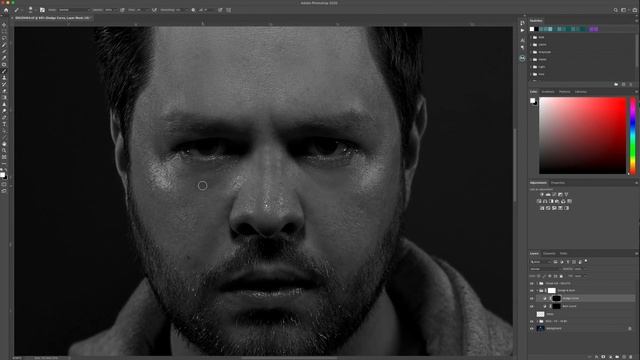Open collapsed Character panel icon
Screen dimensions: 640x360
click(x=522, y=40)
